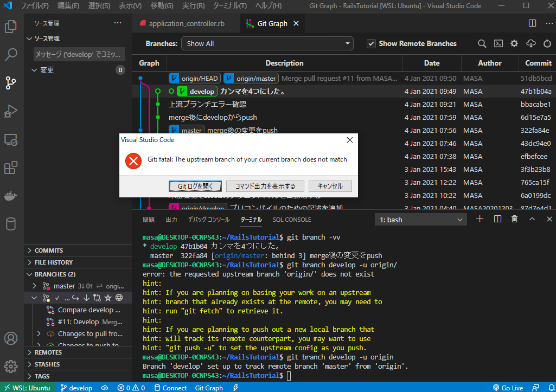The image size is (556, 392).
Task: Expand the COMMITS section
Action: (78, 250)
